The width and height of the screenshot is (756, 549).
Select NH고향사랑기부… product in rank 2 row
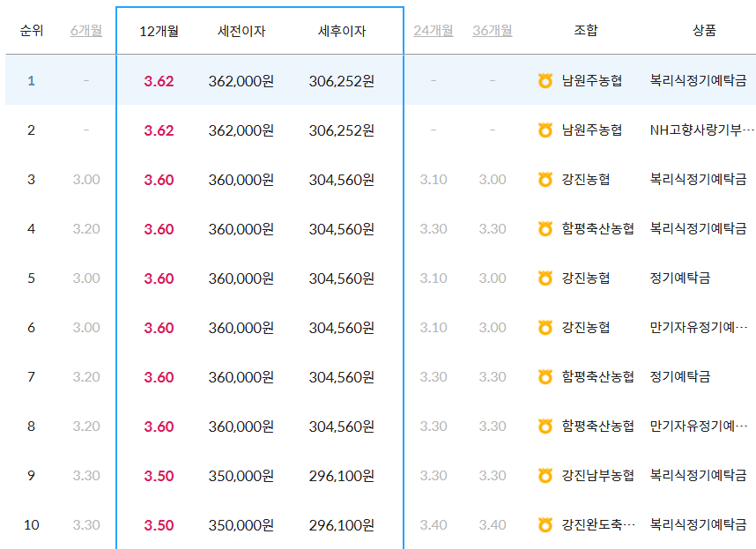(702, 130)
